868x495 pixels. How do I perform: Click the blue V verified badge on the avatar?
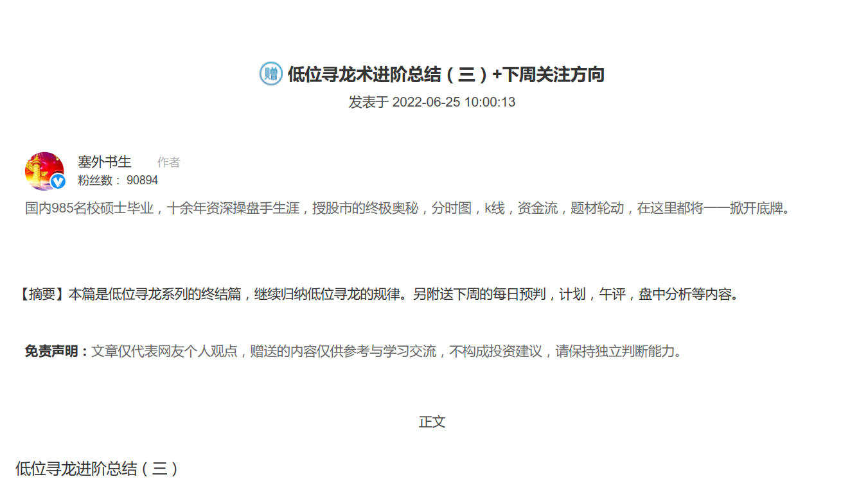59,182
